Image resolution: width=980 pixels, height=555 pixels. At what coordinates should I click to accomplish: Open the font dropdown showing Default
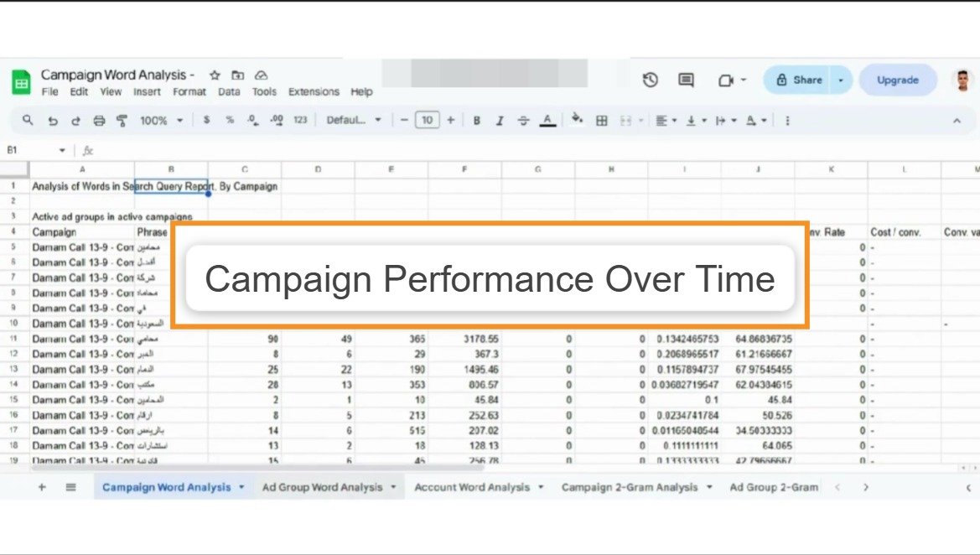click(352, 120)
